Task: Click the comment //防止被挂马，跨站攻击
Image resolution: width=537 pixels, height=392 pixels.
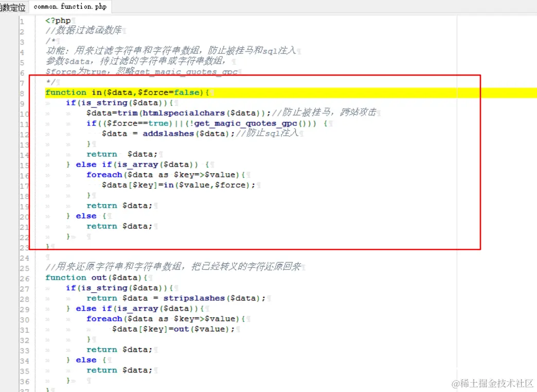Action: [325, 112]
